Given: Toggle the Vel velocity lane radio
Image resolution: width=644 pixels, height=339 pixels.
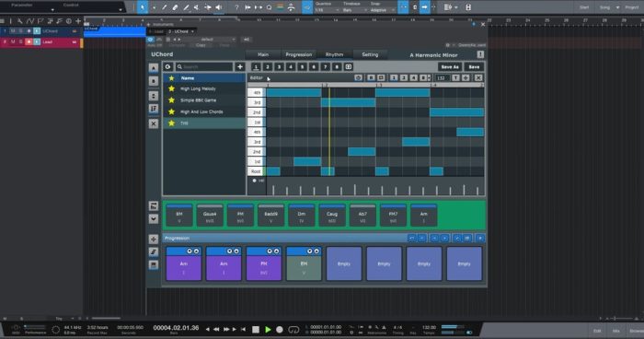Looking at the screenshot, I should coord(254,181).
